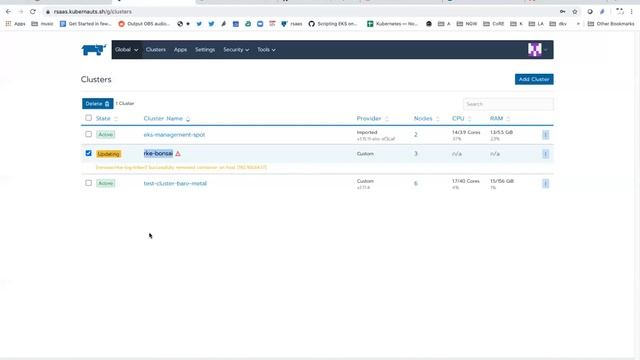This screenshot has width=640, height=360.
Task: Open the user avatar menu
Action: [x=537, y=50]
